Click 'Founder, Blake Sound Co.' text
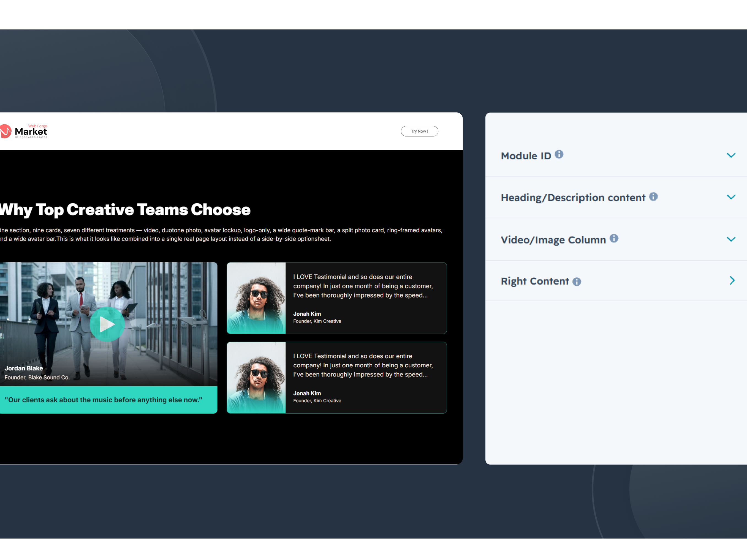Viewport: 747px width, 560px height. (37, 377)
